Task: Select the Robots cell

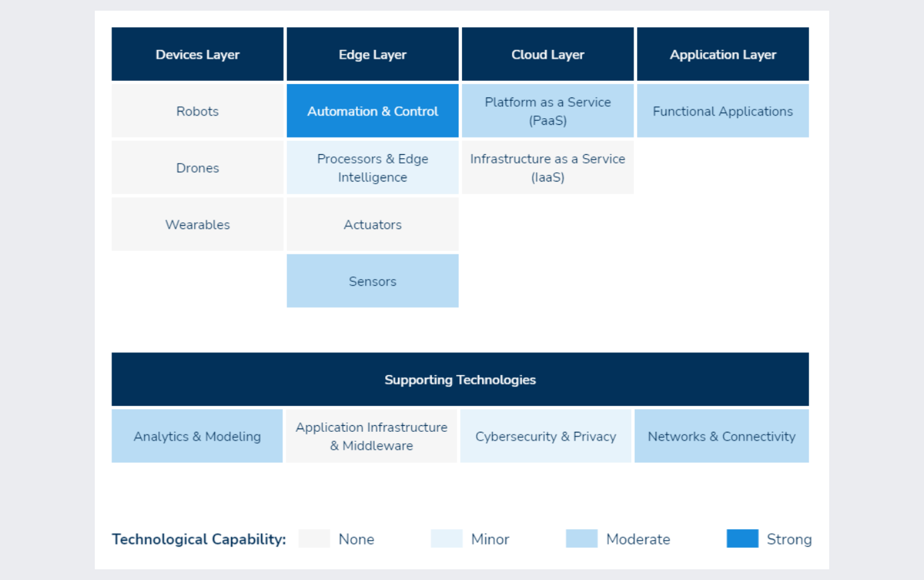Action: coord(198,111)
